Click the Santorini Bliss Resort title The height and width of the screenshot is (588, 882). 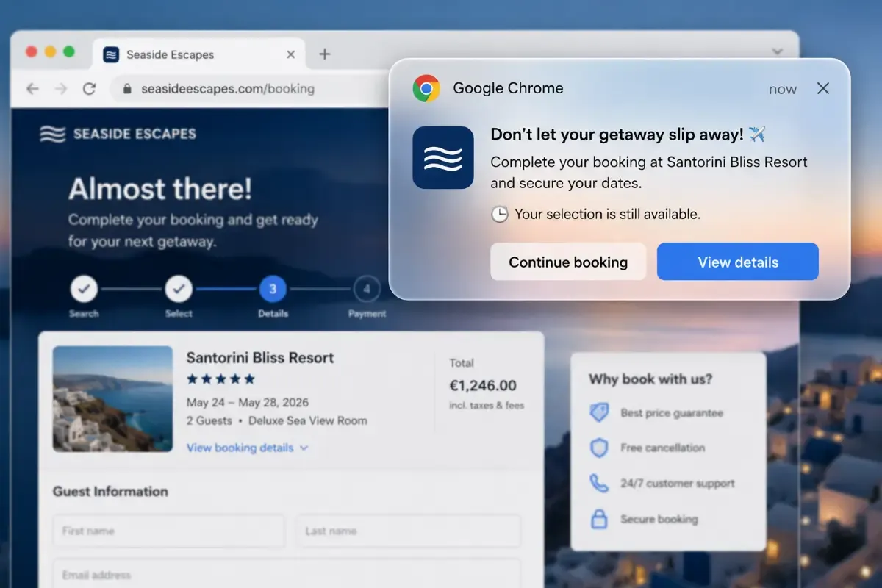coord(260,358)
